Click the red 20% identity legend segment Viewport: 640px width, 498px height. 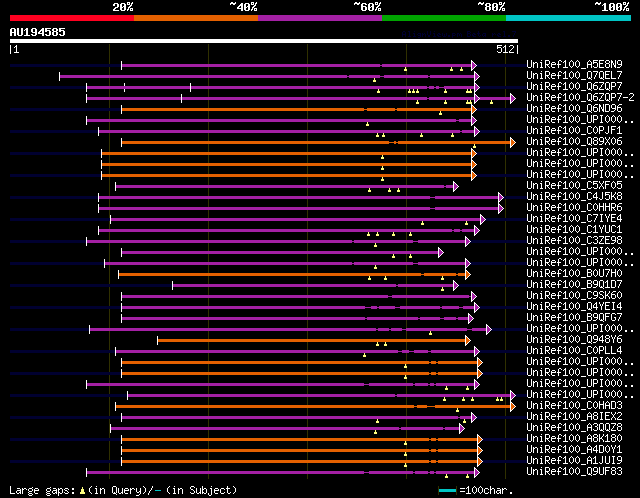[72, 18]
